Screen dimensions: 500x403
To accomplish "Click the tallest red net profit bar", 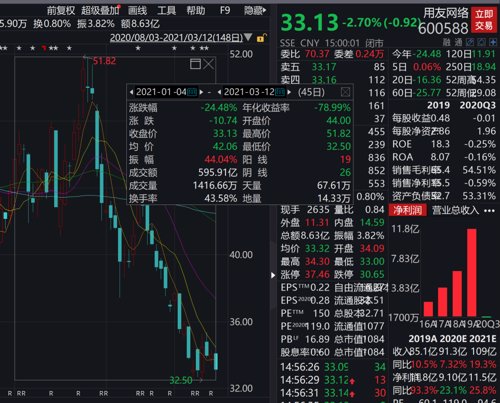I will coord(472,272).
